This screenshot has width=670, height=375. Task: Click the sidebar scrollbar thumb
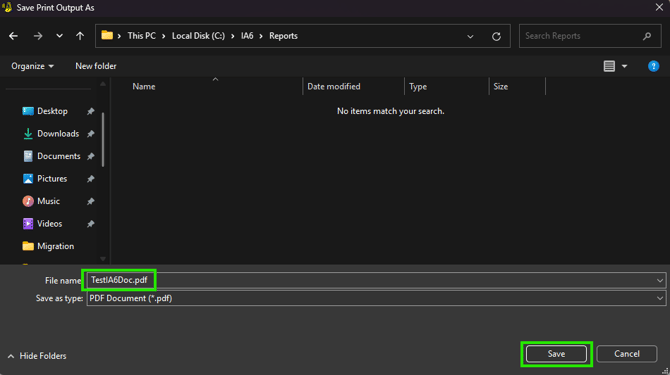click(x=103, y=140)
